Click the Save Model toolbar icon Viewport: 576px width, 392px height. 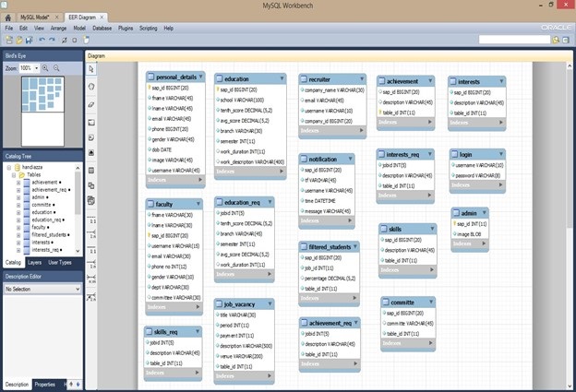pyautogui.click(x=29, y=40)
